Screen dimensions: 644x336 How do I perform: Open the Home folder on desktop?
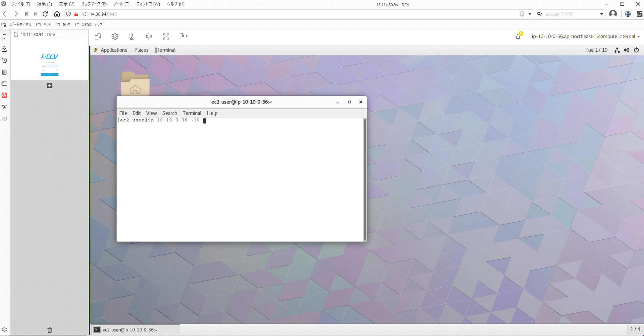click(x=135, y=84)
